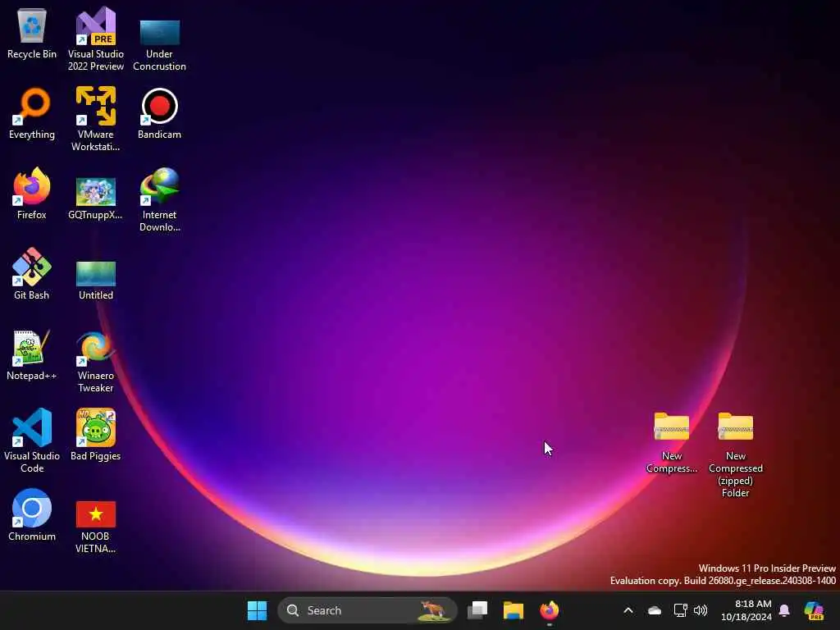
Task: Select the New Compress... zipped folder
Action: pos(672,442)
